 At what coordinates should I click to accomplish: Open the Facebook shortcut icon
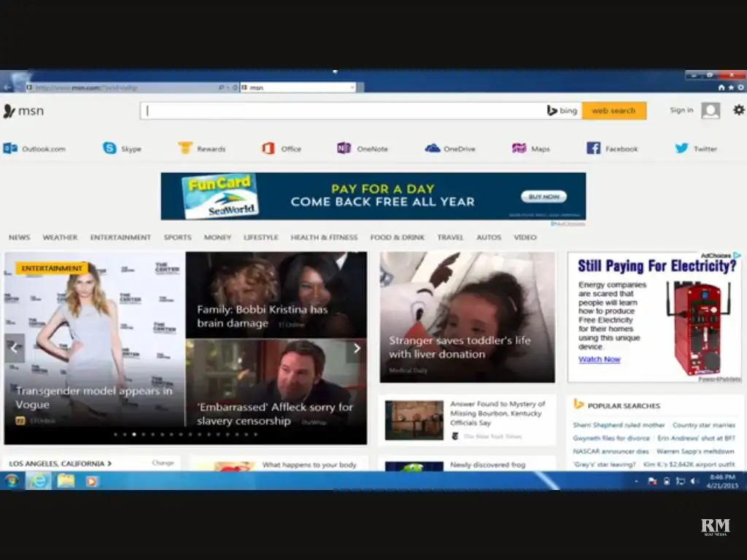click(x=593, y=148)
